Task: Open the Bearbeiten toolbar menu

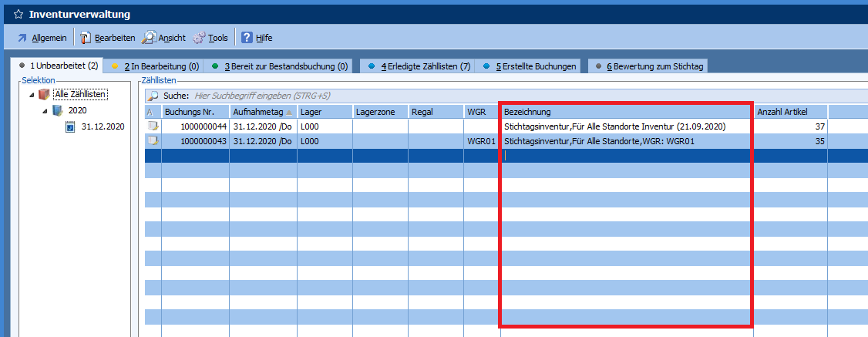Action: [x=107, y=37]
